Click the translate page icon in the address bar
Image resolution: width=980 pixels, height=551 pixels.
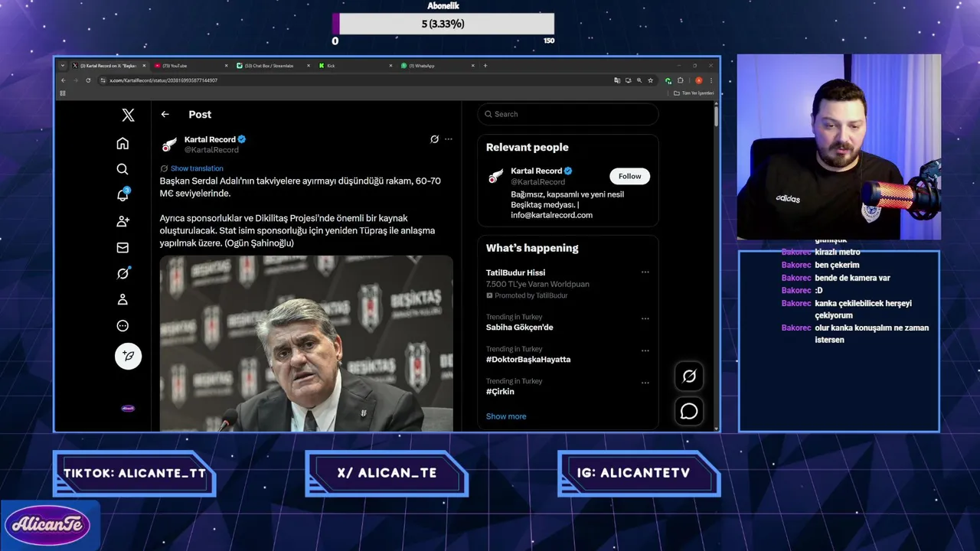click(616, 80)
